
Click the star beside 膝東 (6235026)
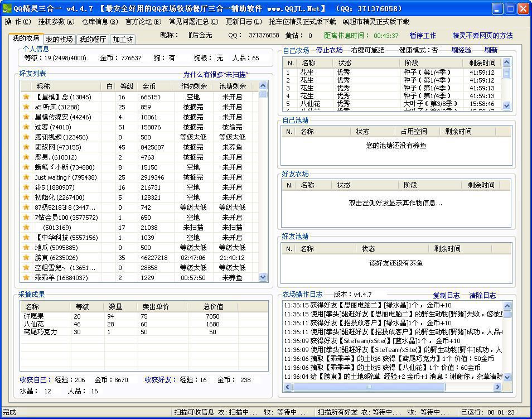(25, 257)
